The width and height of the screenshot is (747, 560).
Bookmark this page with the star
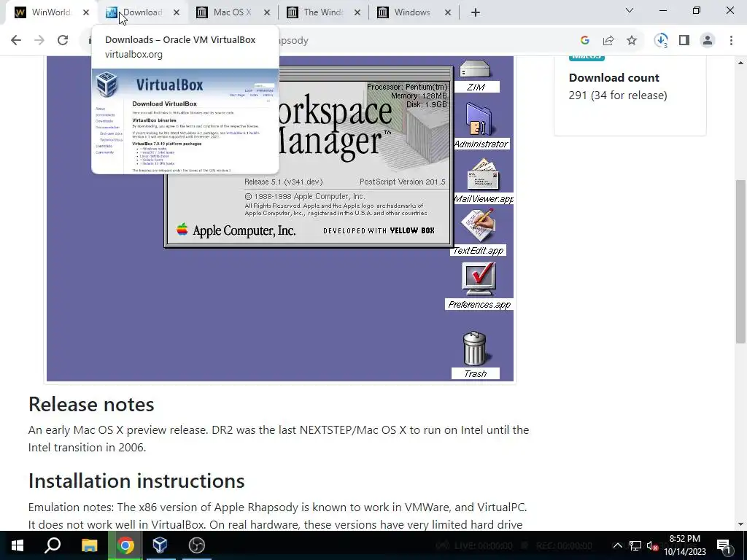click(x=632, y=41)
